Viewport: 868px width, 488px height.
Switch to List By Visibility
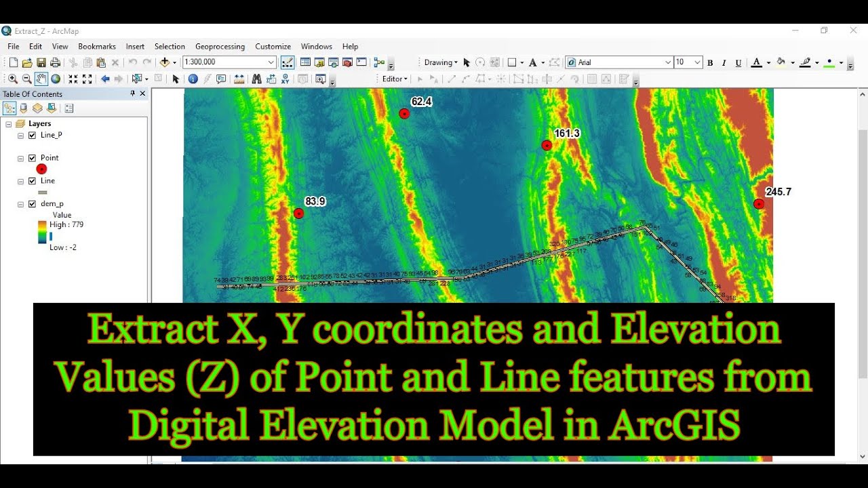click(x=37, y=108)
